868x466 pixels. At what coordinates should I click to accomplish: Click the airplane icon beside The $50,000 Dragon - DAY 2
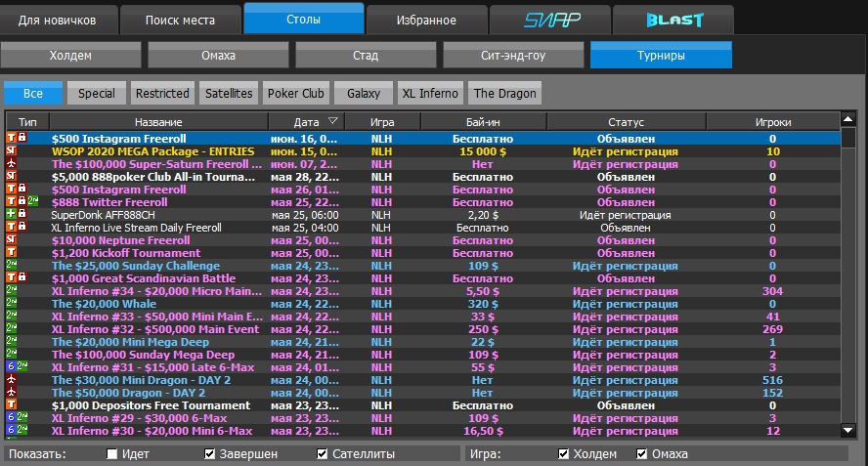[11, 393]
